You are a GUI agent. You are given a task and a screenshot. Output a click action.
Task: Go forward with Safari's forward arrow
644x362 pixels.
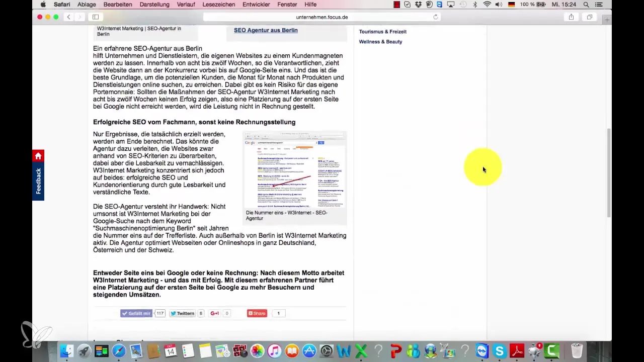point(79,17)
